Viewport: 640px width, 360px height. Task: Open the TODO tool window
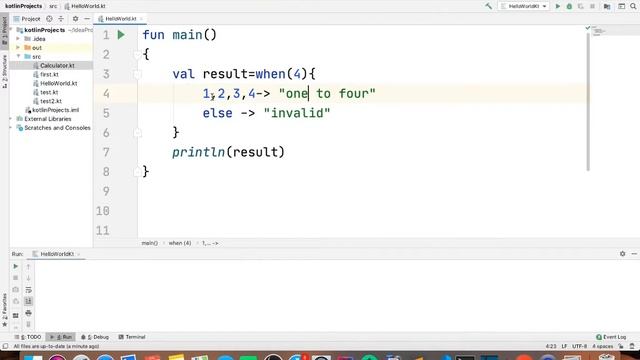click(x=28, y=337)
